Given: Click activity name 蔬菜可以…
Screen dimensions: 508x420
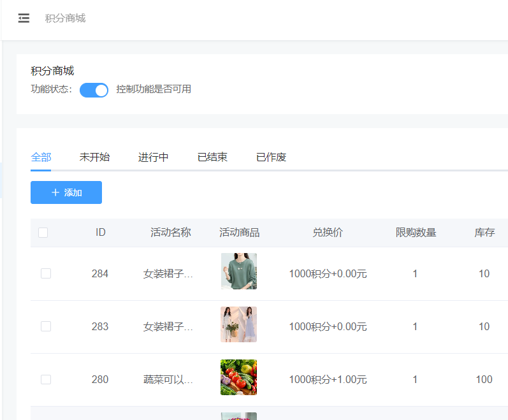Looking at the screenshot, I should [168, 379].
